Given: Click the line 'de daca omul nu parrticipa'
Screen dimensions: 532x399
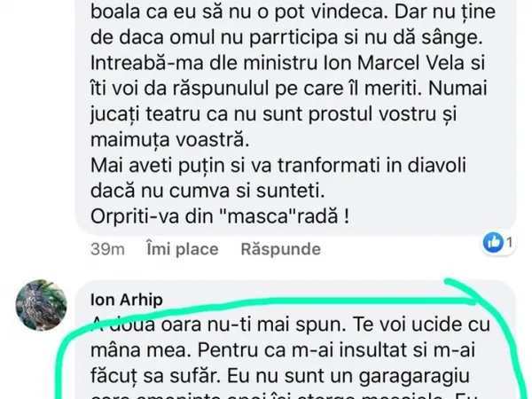Looking at the screenshot, I should click(286, 37).
